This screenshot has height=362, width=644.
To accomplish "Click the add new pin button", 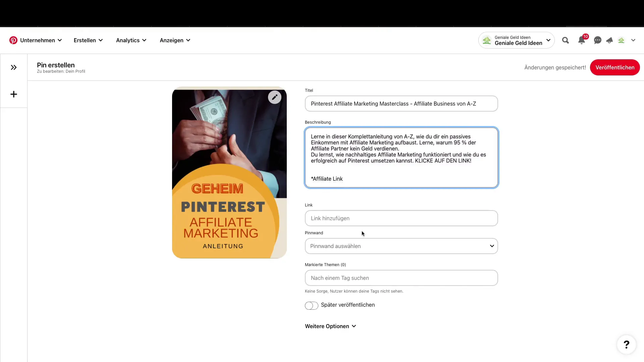I will [x=13, y=94].
